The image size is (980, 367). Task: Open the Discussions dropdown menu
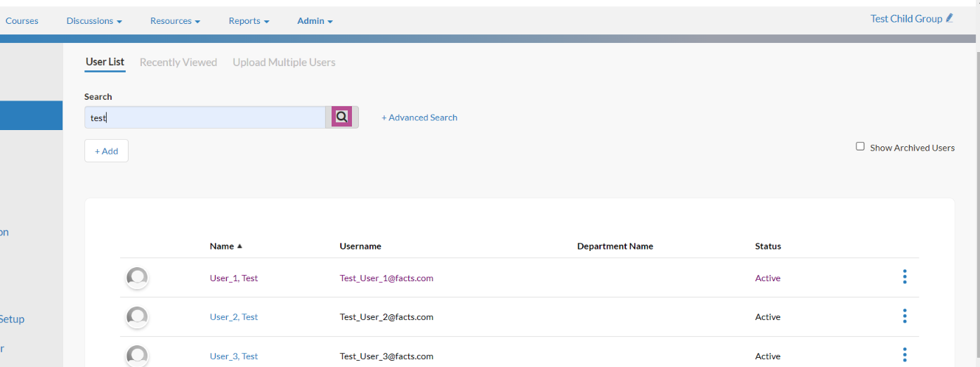tap(94, 21)
